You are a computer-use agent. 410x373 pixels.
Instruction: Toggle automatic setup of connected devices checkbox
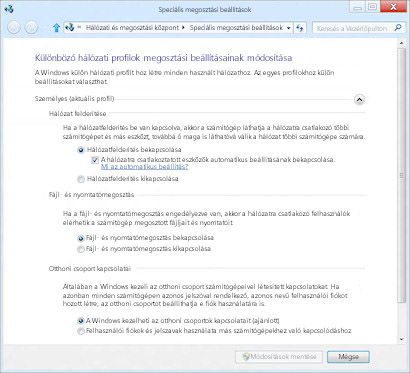pos(95,160)
